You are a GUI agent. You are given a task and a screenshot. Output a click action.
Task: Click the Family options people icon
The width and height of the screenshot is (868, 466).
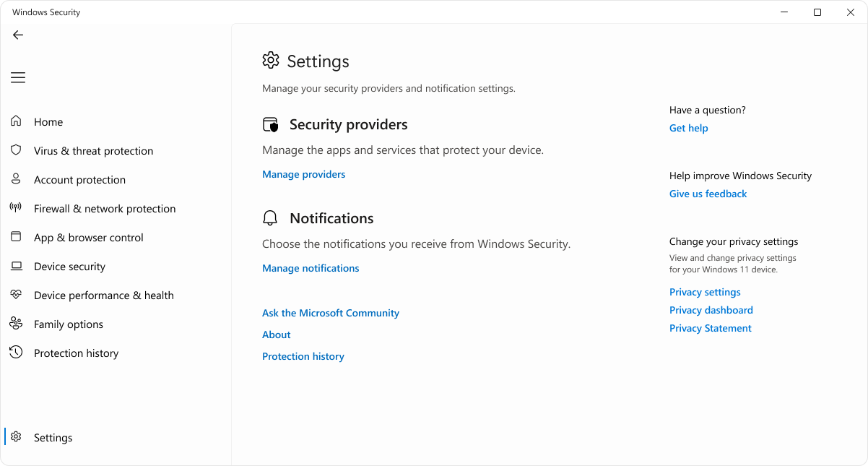(x=15, y=324)
